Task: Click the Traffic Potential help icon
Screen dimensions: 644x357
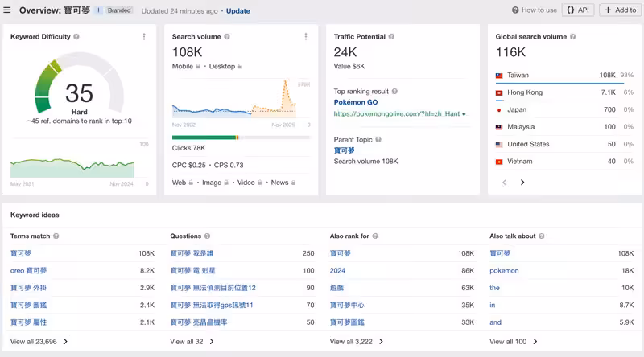Action: pyautogui.click(x=391, y=36)
